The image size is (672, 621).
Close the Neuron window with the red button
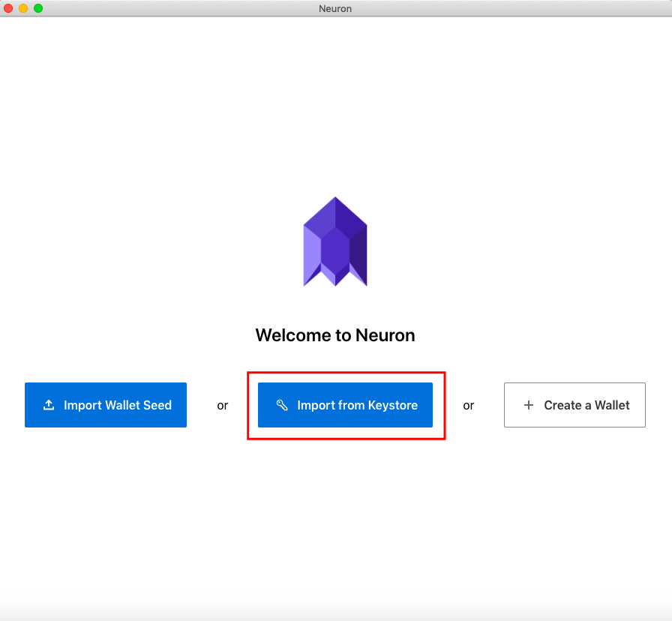pyautogui.click(x=8, y=8)
